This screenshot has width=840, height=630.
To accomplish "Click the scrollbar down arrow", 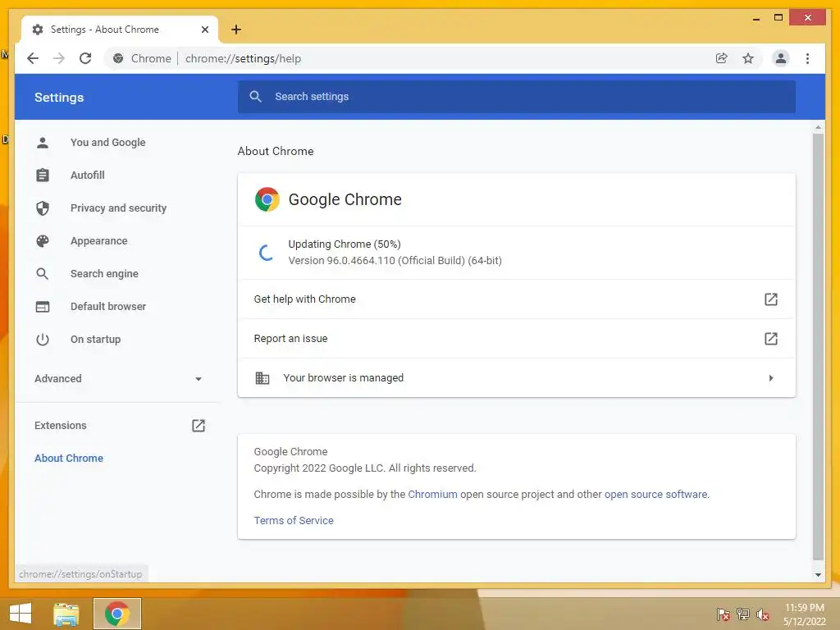I will coord(818,575).
